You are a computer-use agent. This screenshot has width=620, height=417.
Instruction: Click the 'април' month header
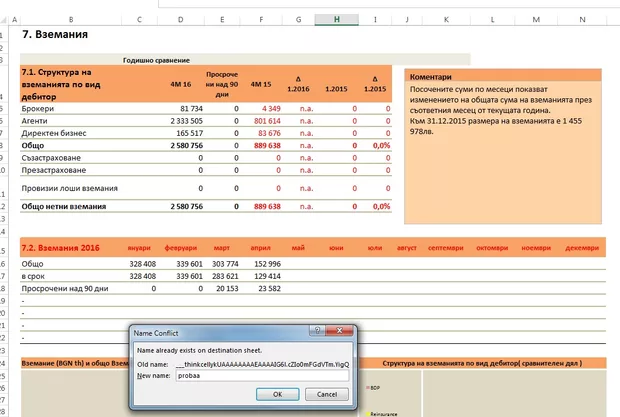tap(268, 247)
